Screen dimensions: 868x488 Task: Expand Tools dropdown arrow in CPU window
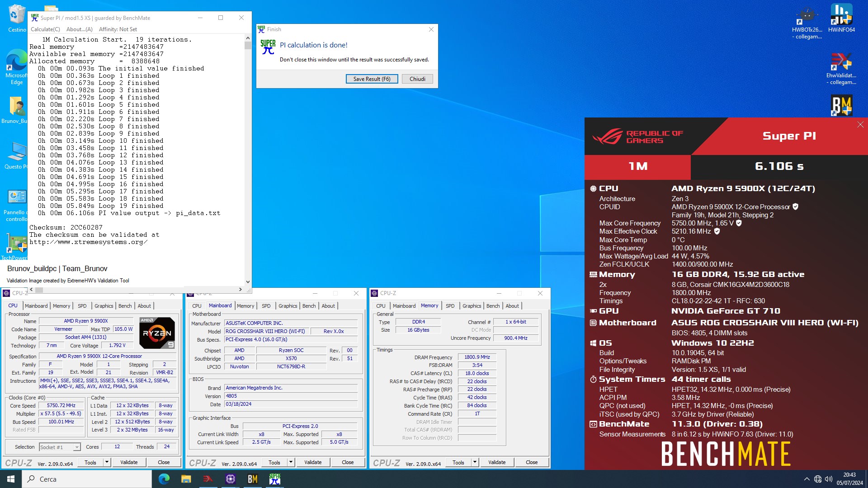coord(107,462)
